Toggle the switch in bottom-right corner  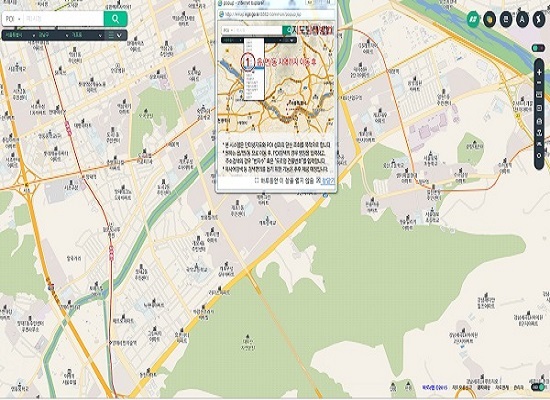click(x=538, y=387)
